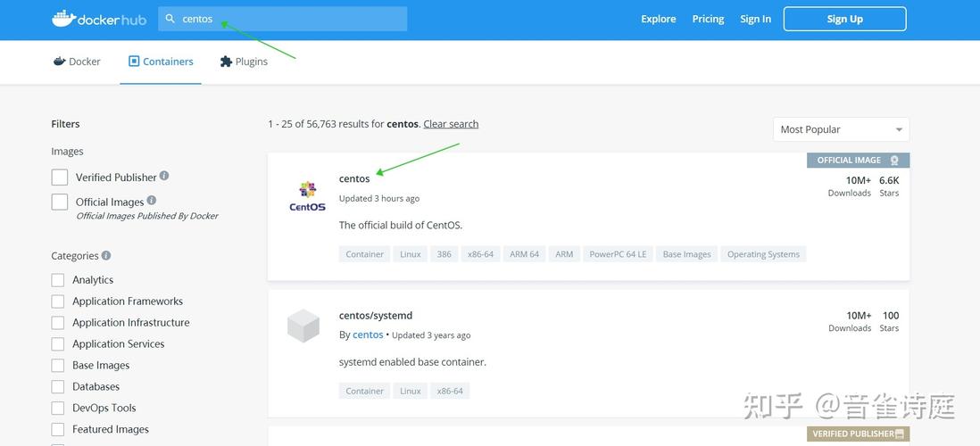Viewport: 980px width, 446px height.
Task: Click the ARM 64 tag
Action: [525, 254]
